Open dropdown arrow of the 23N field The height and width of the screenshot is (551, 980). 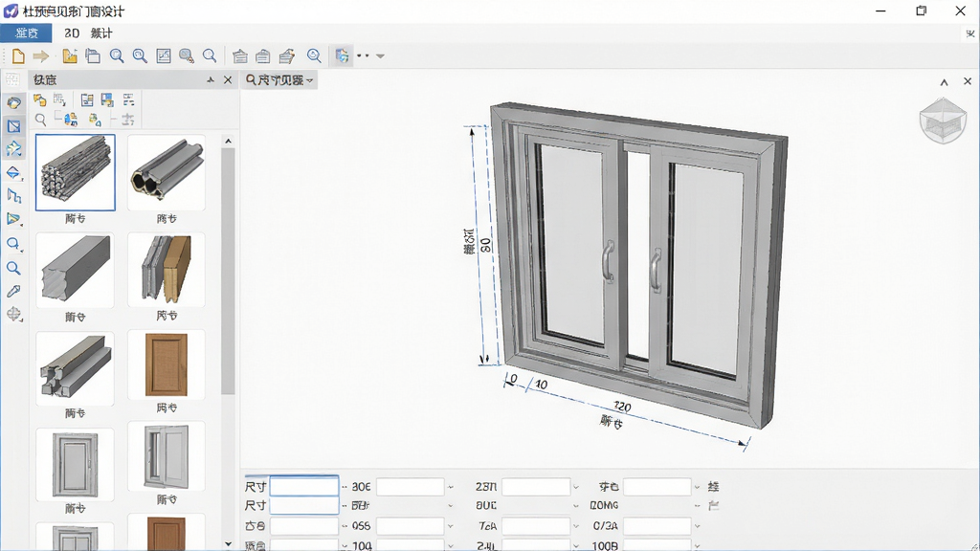tap(575, 487)
